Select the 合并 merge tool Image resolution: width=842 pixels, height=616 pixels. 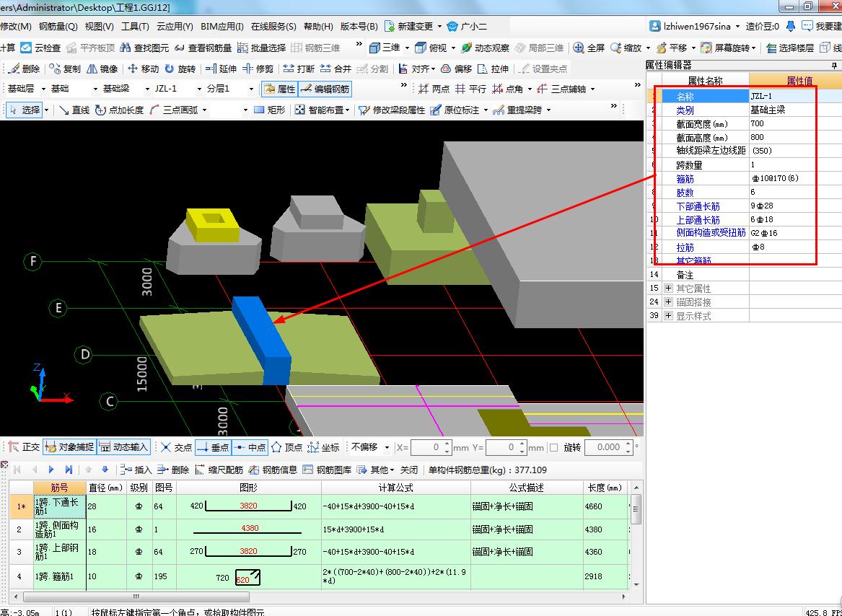(x=336, y=69)
